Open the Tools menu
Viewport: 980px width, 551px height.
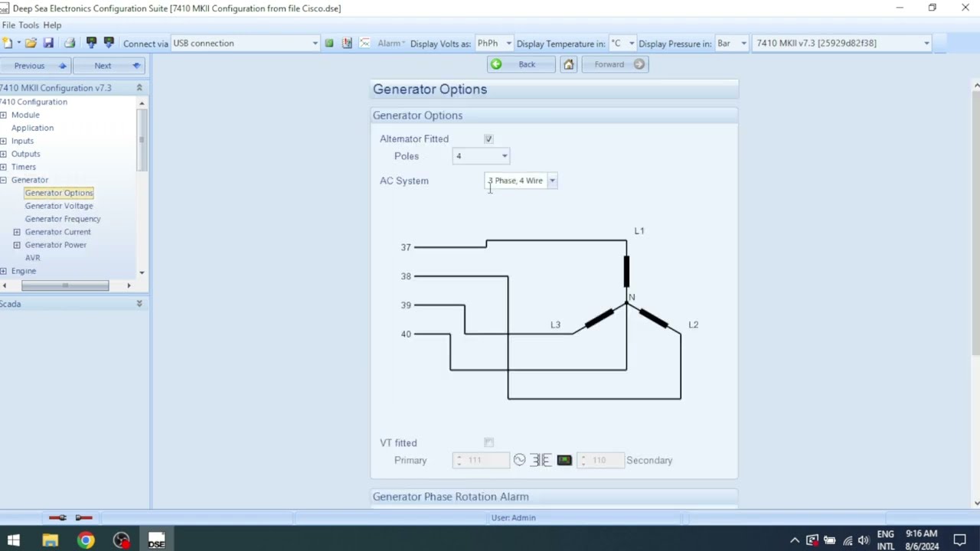click(29, 25)
